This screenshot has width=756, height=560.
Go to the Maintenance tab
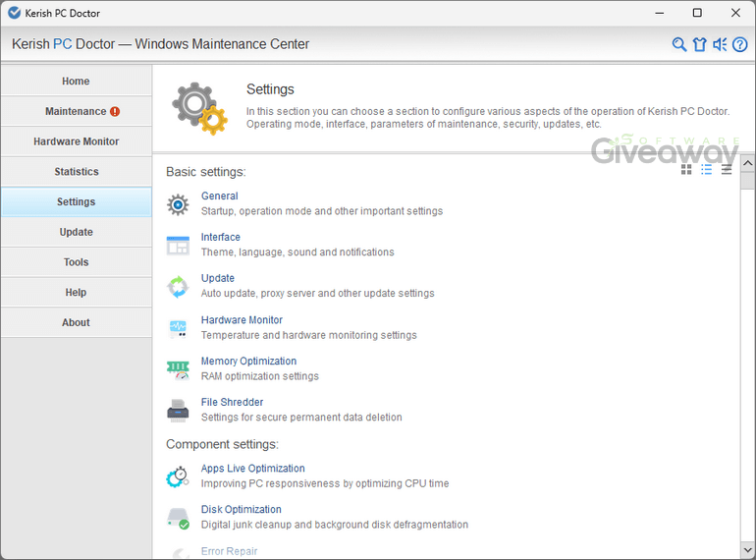tap(76, 112)
